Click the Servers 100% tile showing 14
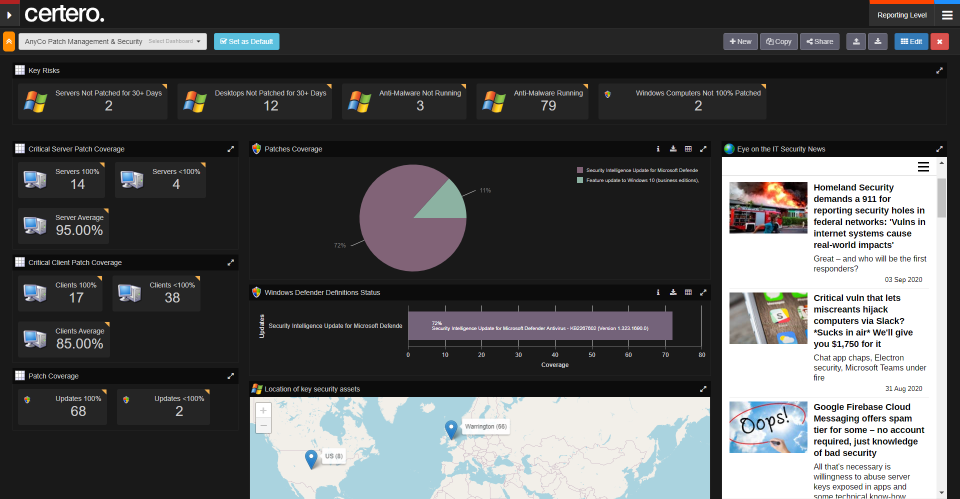960x499 pixels. 61,179
